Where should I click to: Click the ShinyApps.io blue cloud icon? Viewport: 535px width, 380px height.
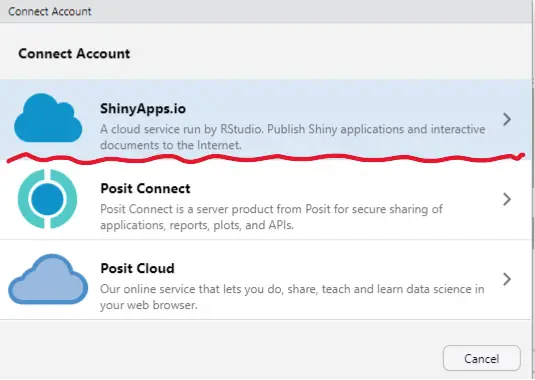(x=48, y=118)
